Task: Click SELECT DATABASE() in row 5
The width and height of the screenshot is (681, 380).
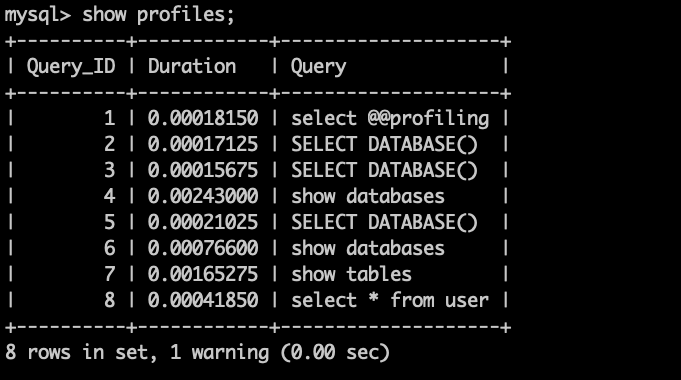Action: pyautogui.click(x=384, y=223)
